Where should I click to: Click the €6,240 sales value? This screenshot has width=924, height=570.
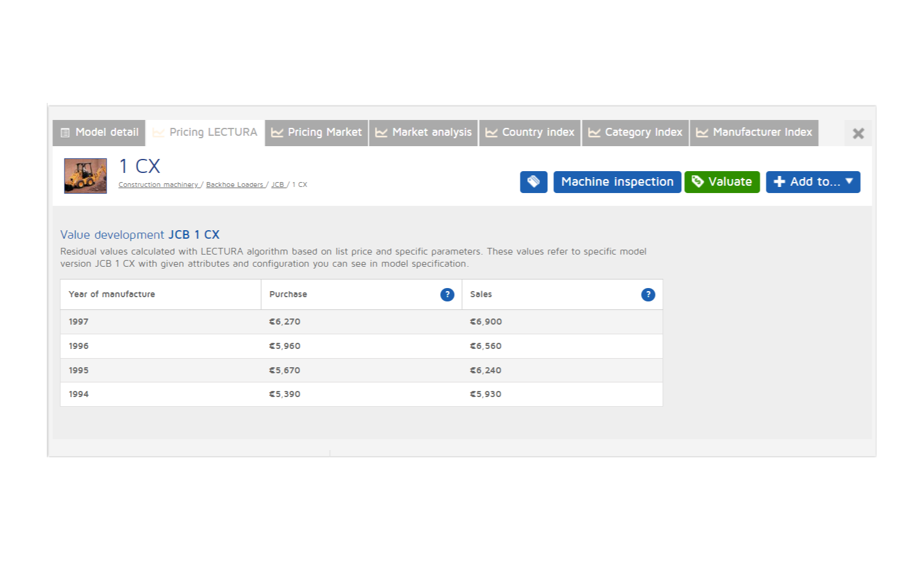(486, 370)
